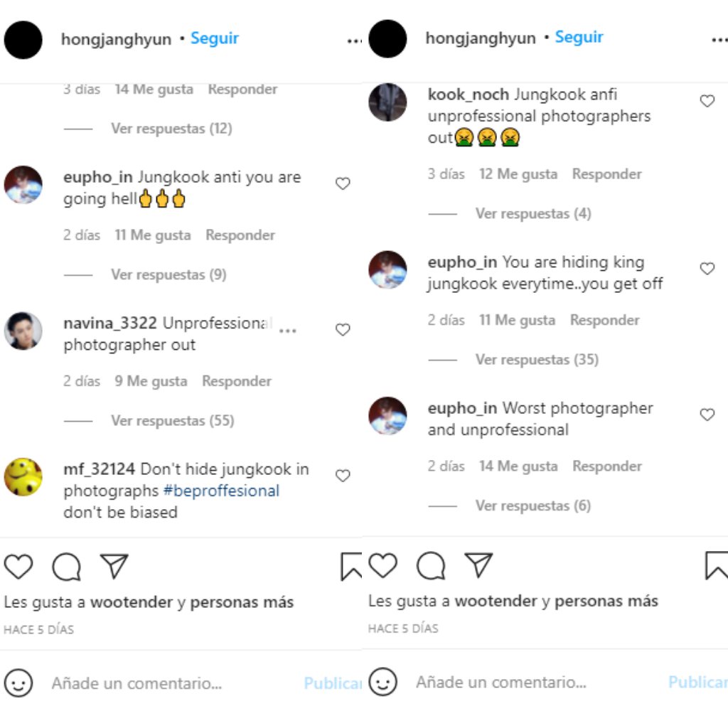Open the three-dot options menu for hongjanghyun's post
The width and height of the screenshot is (728, 711).
[x=353, y=41]
